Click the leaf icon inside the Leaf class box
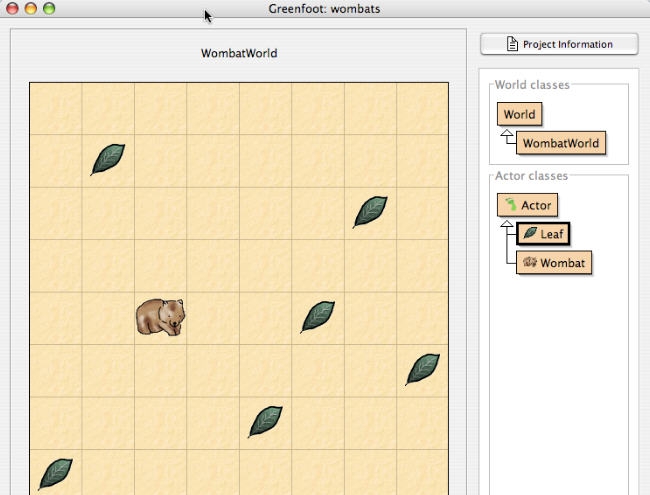This screenshot has width=650, height=495. (x=530, y=234)
